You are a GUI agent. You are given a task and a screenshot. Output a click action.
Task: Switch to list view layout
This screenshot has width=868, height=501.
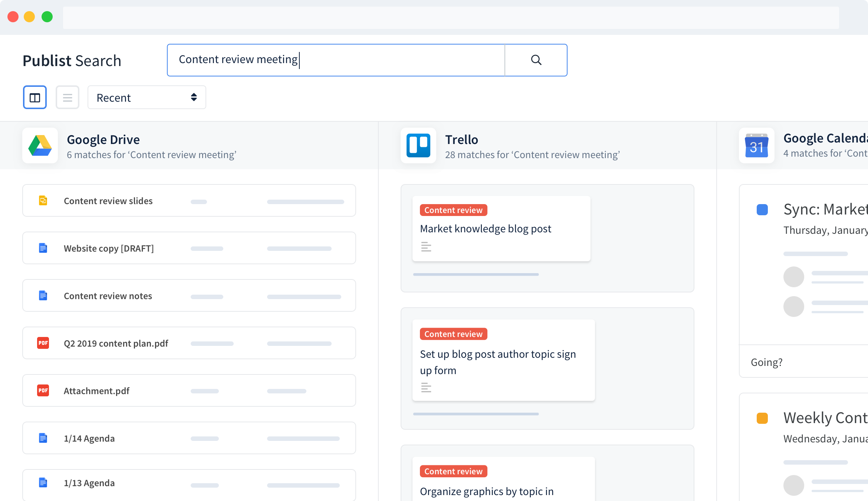68,98
